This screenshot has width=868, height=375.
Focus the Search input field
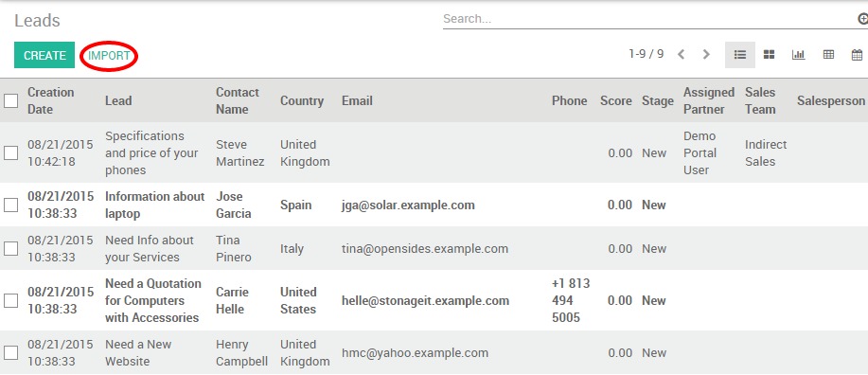coord(648,19)
